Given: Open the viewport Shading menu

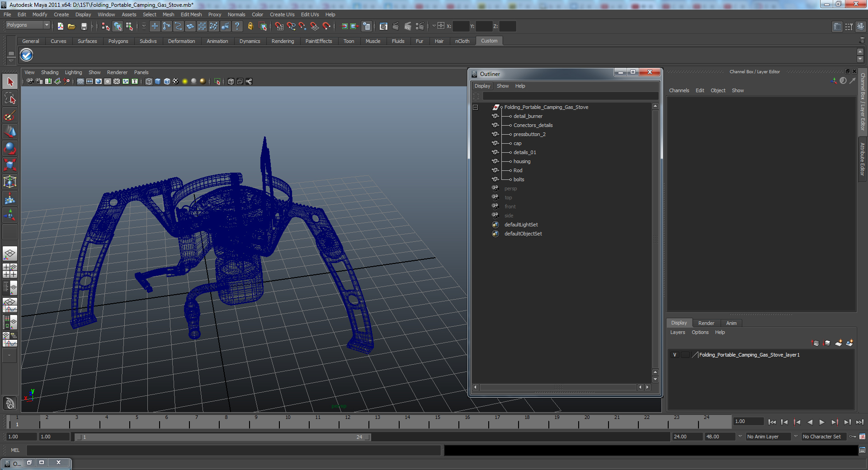Looking at the screenshot, I should pos(50,72).
